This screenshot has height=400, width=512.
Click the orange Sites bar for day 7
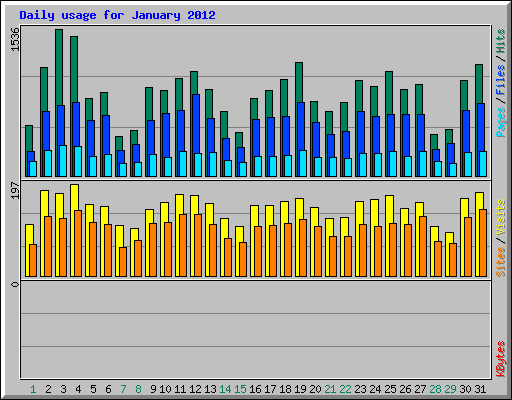[123, 262]
